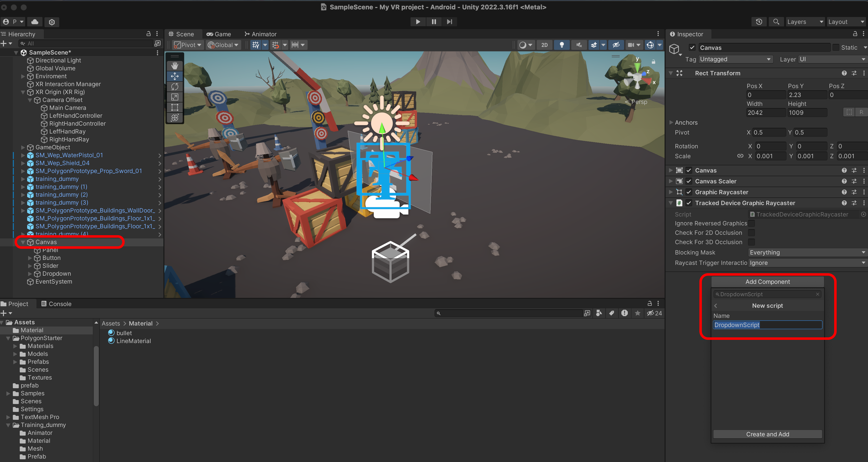Screen dimensions: 868x462
Task: Switch to the Game tab
Action: (219, 34)
